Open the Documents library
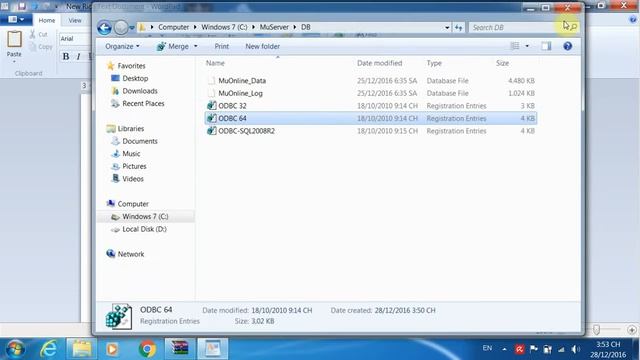Image resolution: width=640 pixels, height=360 pixels. 140,141
